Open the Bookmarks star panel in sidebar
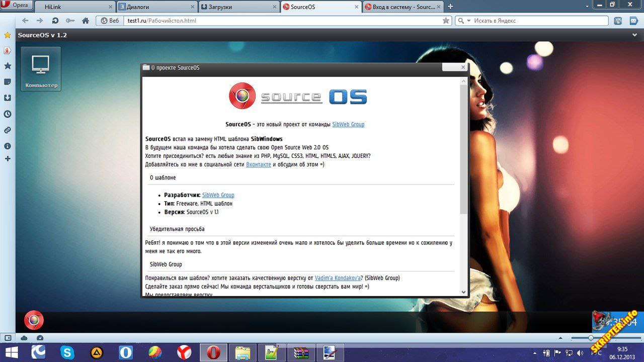644x362 pixels. point(8,35)
